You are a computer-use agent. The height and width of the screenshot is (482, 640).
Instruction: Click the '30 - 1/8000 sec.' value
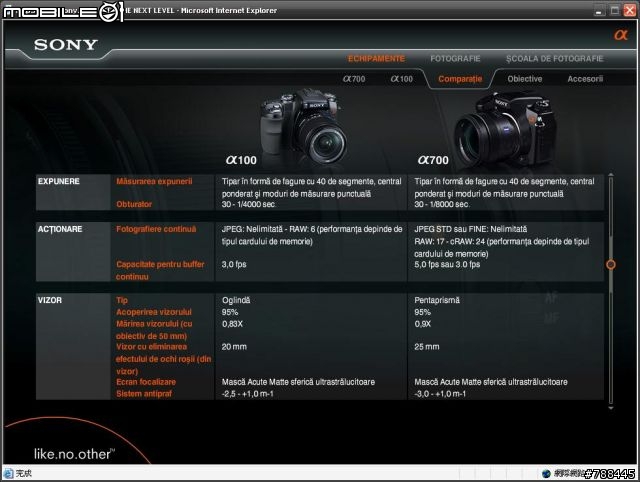point(441,204)
